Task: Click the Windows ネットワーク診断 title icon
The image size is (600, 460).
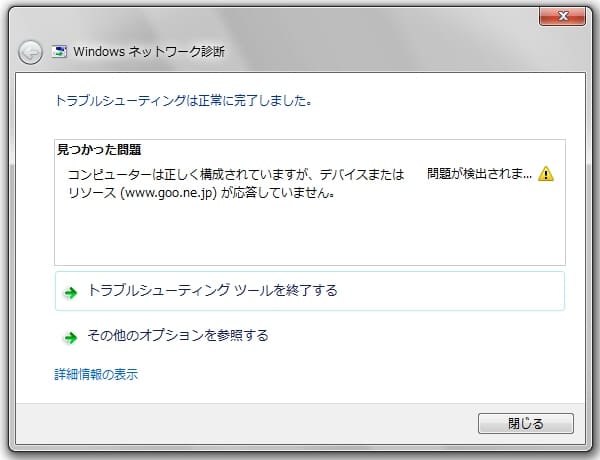Action: pos(60,52)
